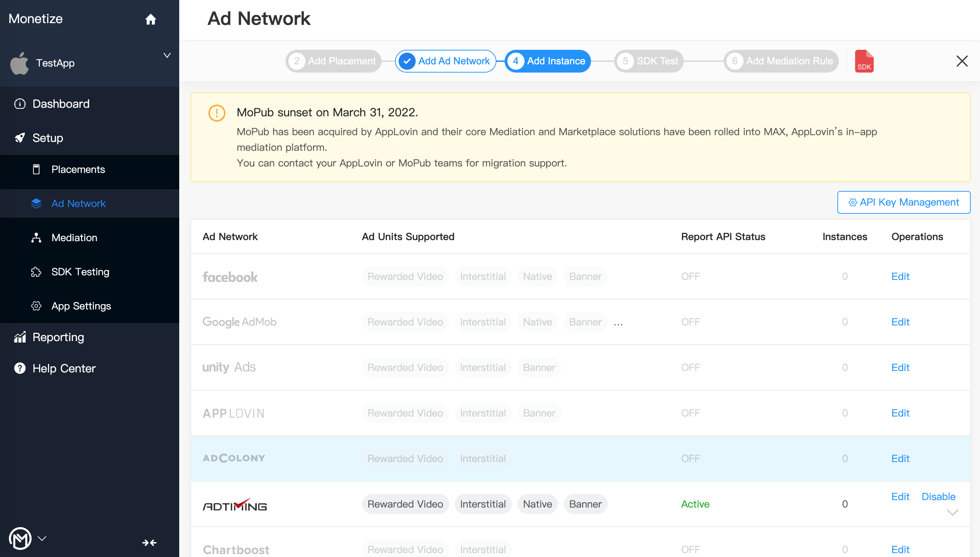Go to step 5 SDK Test
Viewport: 980px width, 557px height.
(x=649, y=61)
